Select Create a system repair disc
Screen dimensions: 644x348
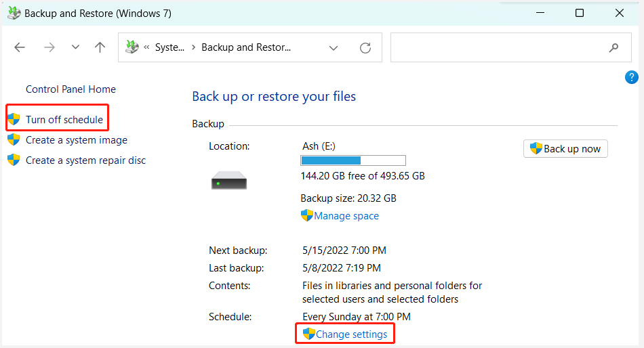coord(85,160)
